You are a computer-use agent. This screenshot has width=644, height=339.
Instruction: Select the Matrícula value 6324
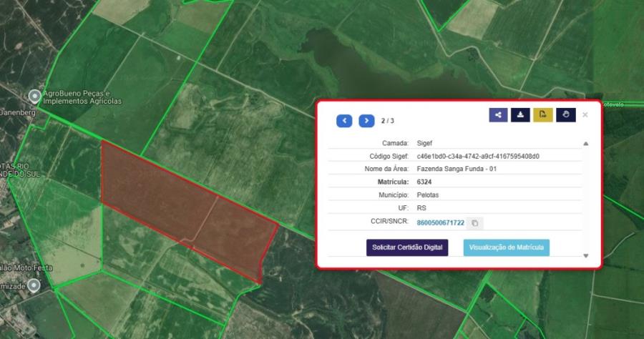click(x=424, y=182)
